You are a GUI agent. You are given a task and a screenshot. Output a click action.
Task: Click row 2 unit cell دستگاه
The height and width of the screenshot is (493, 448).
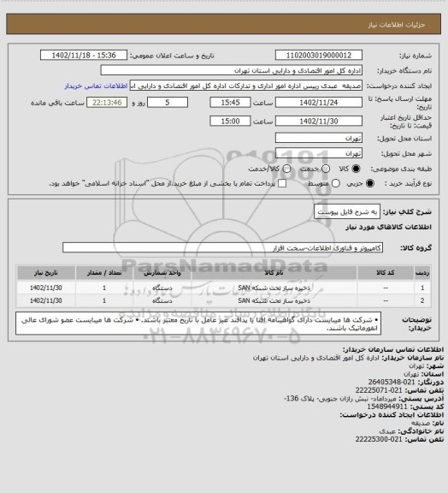(162, 300)
